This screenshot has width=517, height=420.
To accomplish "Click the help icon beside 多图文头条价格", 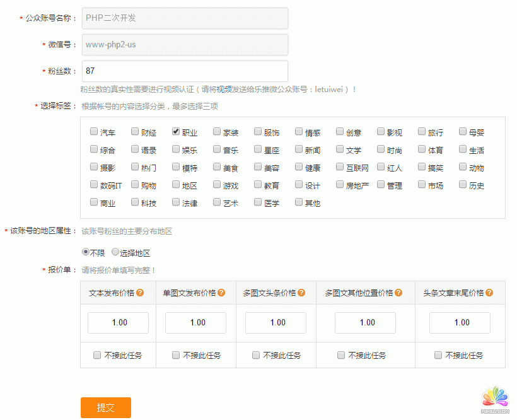I will coord(302,293).
